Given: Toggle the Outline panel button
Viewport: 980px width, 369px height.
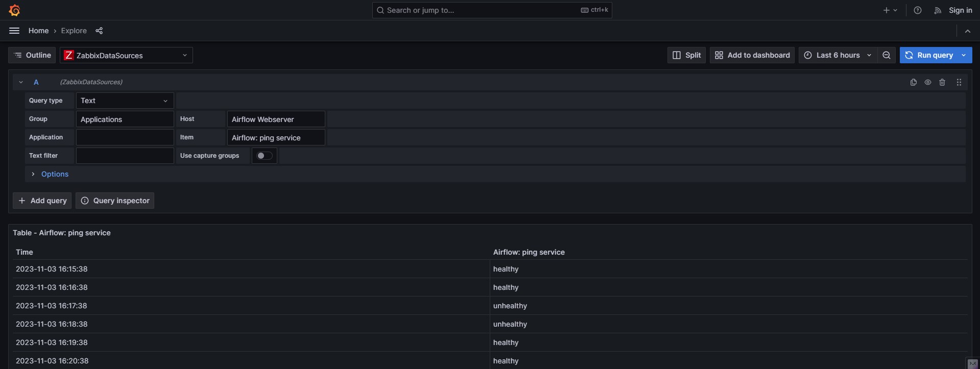Looking at the screenshot, I should (32, 55).
